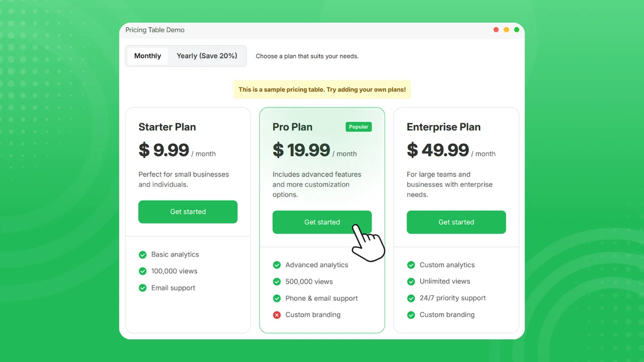
Task: Click Get started on the Pro Plan
Action: pos(322,222)
